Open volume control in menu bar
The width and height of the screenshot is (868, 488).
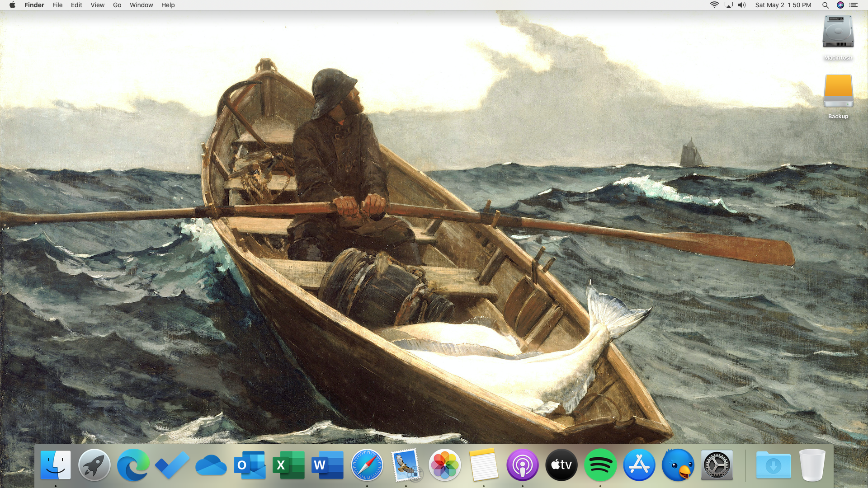point(742,5)
